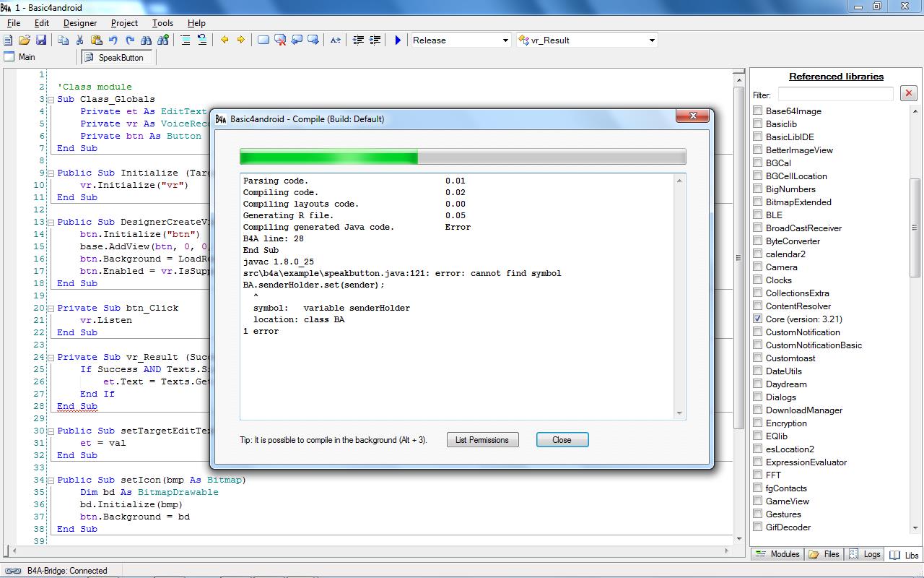Click the Paste clipboard icon

click(97, 40)
